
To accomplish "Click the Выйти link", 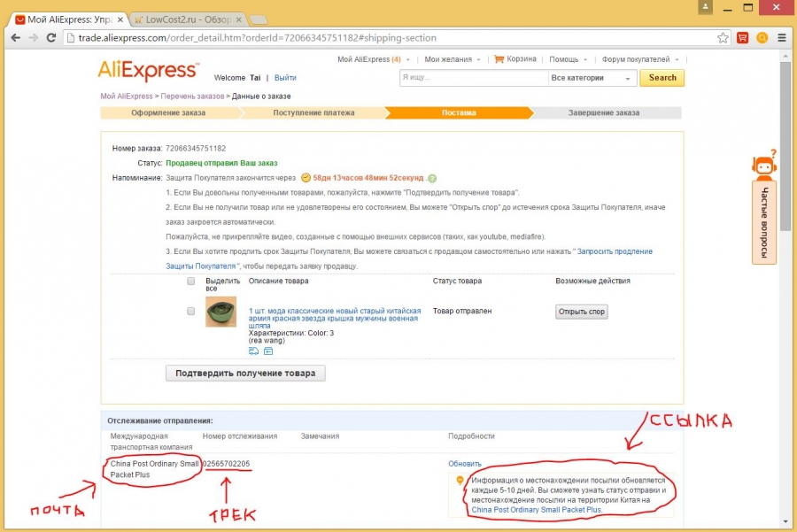I will point(285,78).
